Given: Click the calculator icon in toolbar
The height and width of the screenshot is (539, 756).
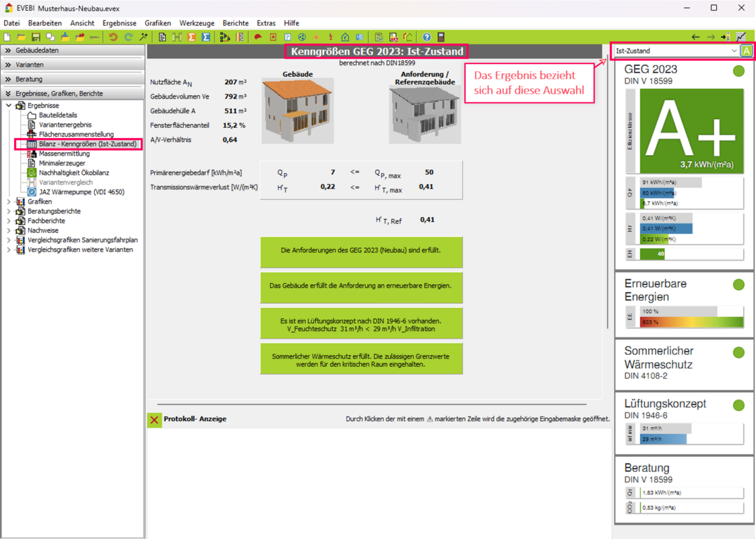Looking at the screenshot, I should (441, 37).
